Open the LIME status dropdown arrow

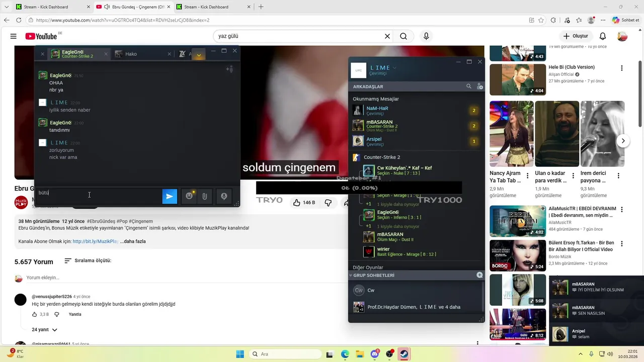(x=394, y=67)
